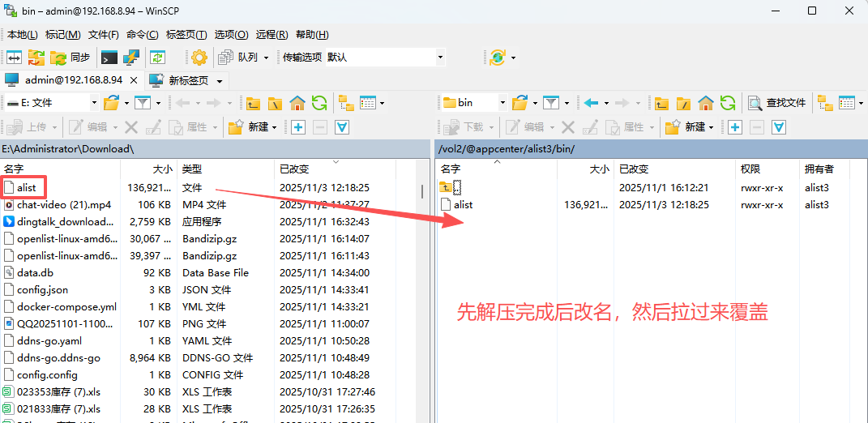
Task: Toggle remote directory tree icon
Action: (825, 103)
